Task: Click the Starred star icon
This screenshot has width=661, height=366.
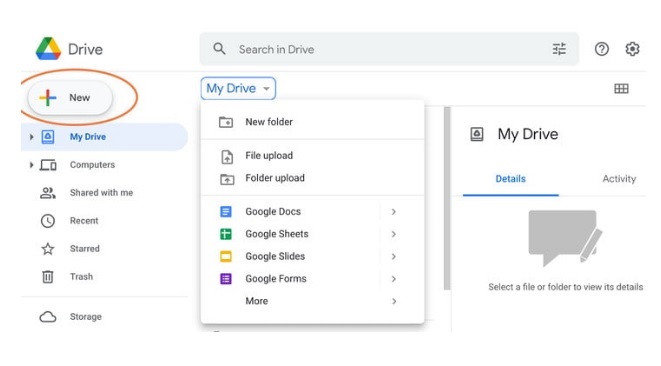Action: tap(48, 249)
